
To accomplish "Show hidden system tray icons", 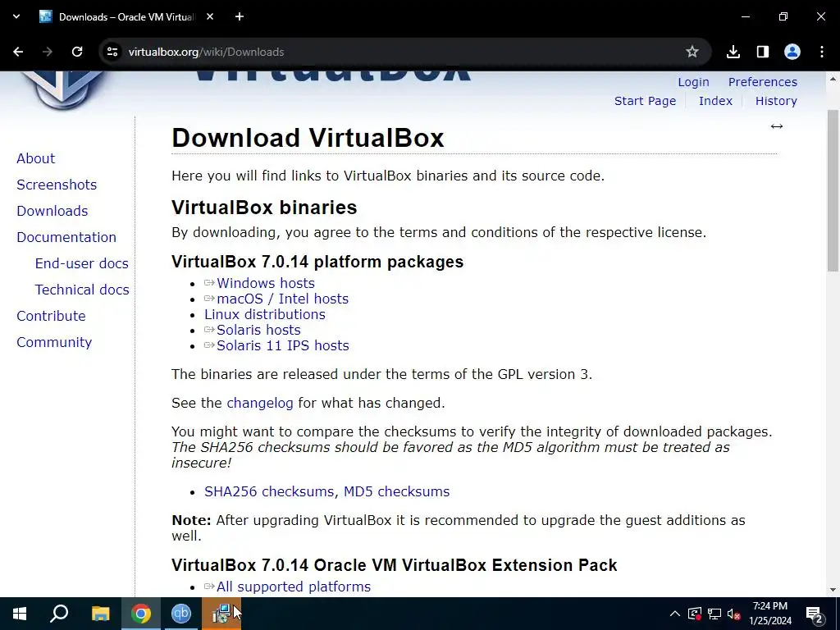I will [675, 614].
